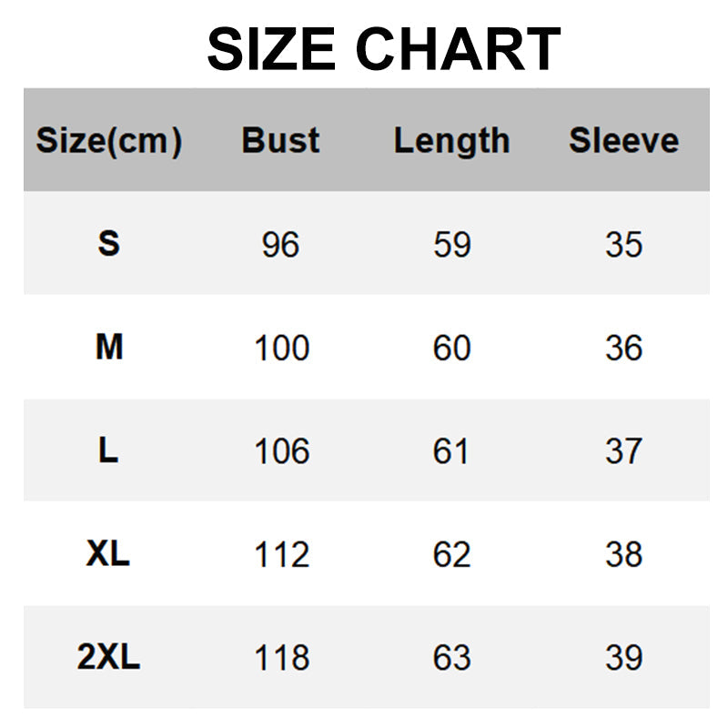Screen dimensions: 728x728
Task: Click length value 59 in S row
Action: click(451, 244)
